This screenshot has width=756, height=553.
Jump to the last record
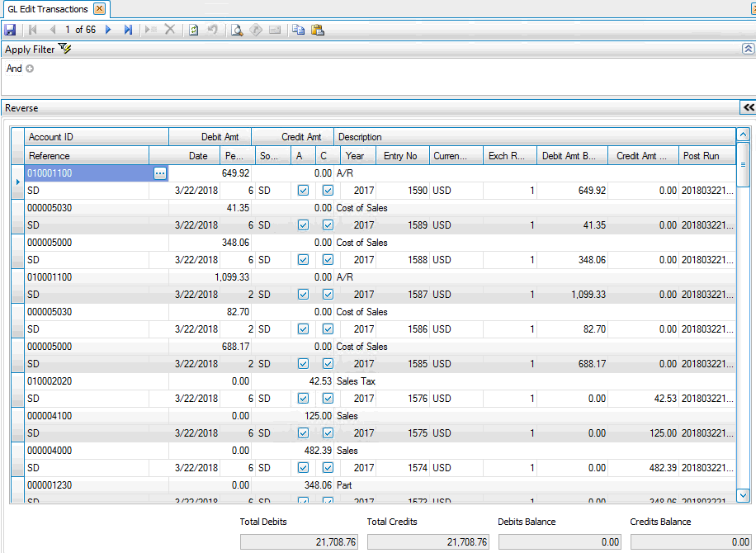tap(128, 30)
